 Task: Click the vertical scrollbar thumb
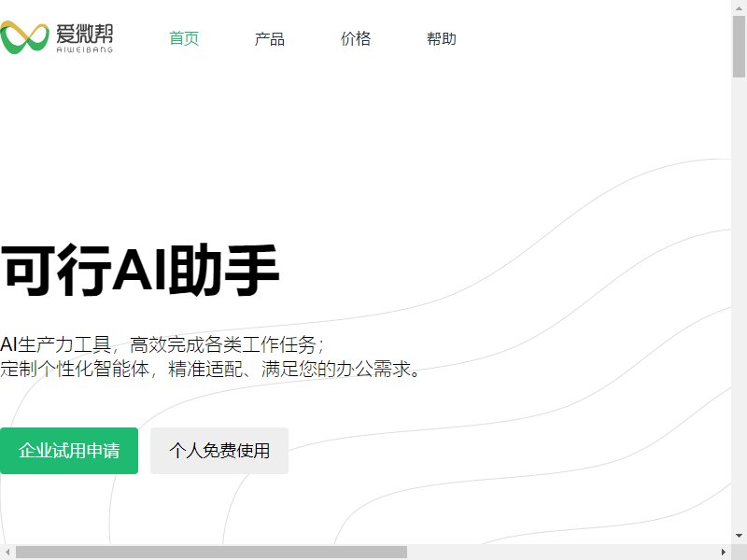pos(739,46)
